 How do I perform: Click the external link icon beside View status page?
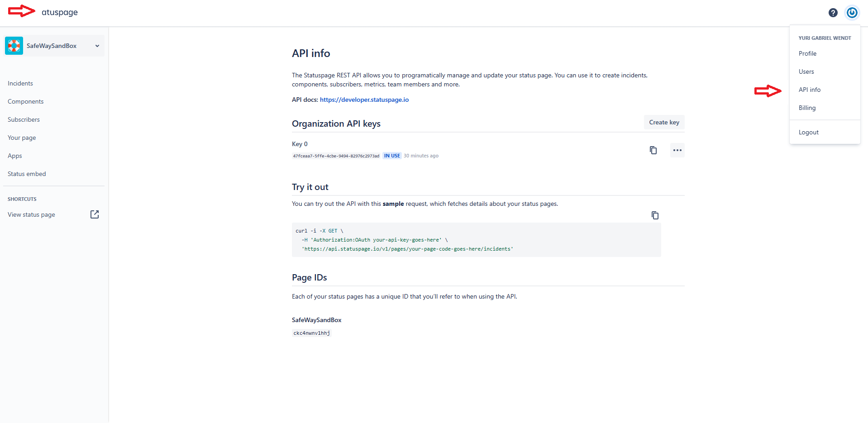(95, 214)
